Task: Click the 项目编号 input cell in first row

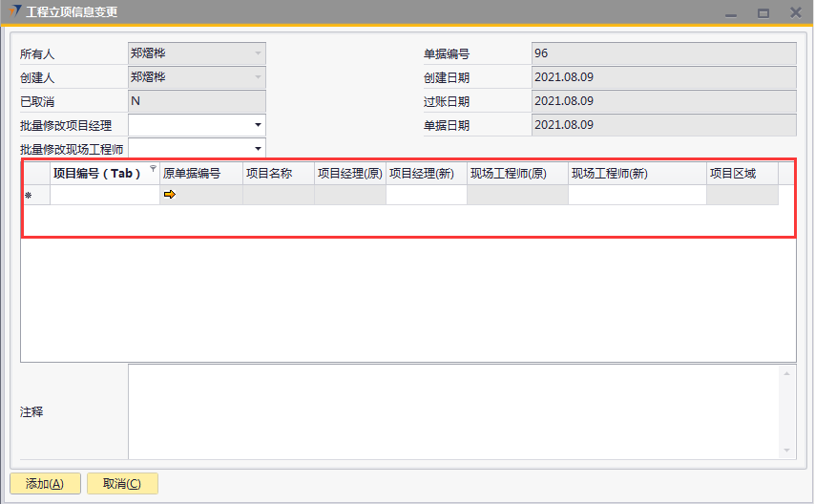Action: click(104, 196)
